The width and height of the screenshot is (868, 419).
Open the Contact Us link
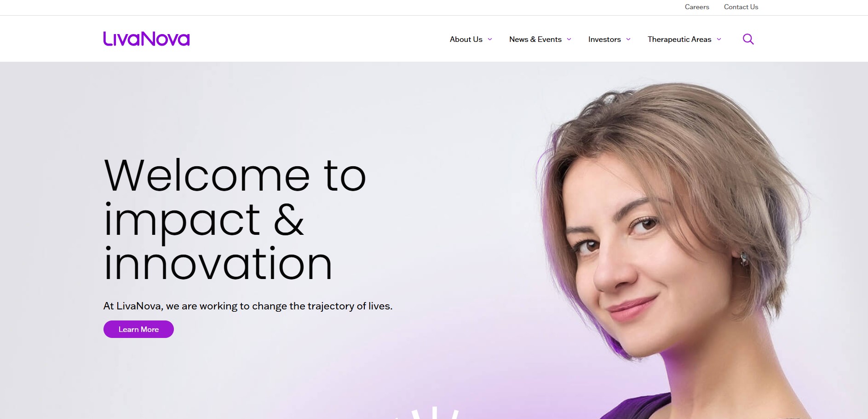tap(741, 7)
